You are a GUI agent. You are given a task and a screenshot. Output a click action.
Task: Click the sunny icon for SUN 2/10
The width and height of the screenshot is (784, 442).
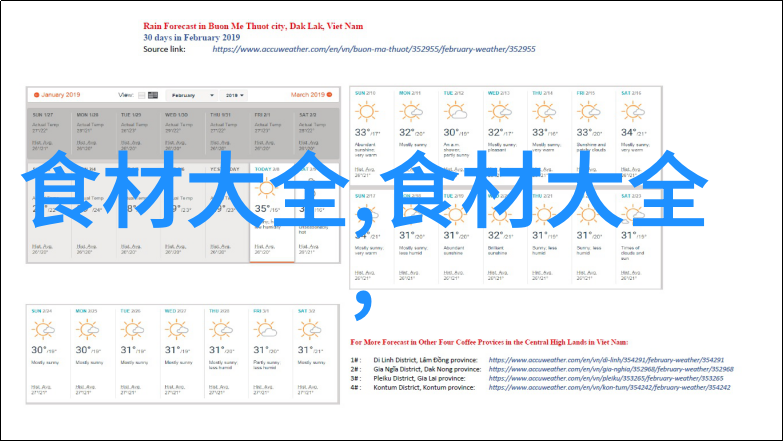click(366, 112)
